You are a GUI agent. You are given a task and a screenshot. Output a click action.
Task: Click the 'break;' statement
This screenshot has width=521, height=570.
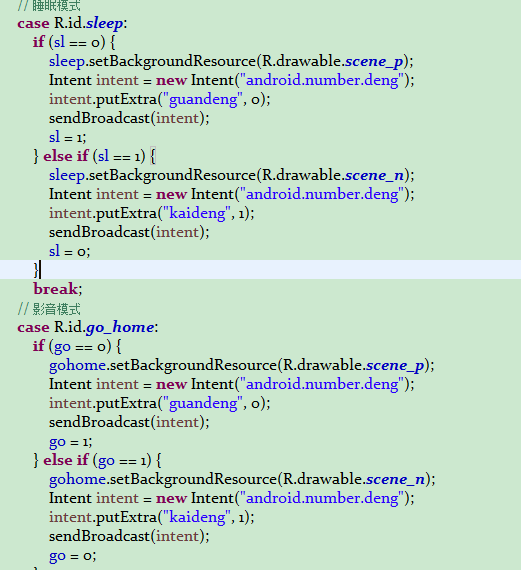pos(58,289)
